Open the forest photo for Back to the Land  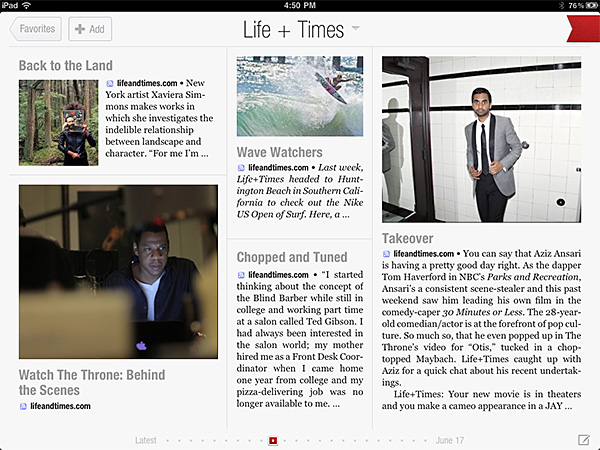[59, 122]
